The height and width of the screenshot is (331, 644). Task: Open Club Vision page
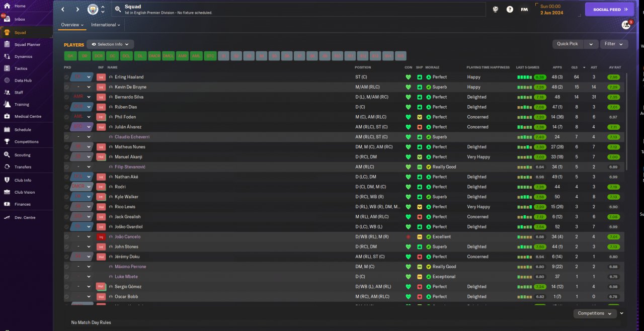25,192
